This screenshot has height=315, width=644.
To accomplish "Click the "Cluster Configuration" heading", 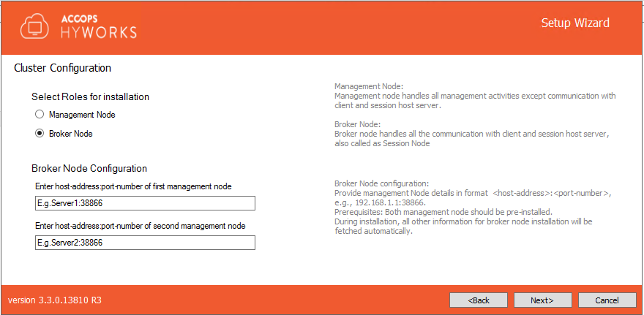I will 62,68.
